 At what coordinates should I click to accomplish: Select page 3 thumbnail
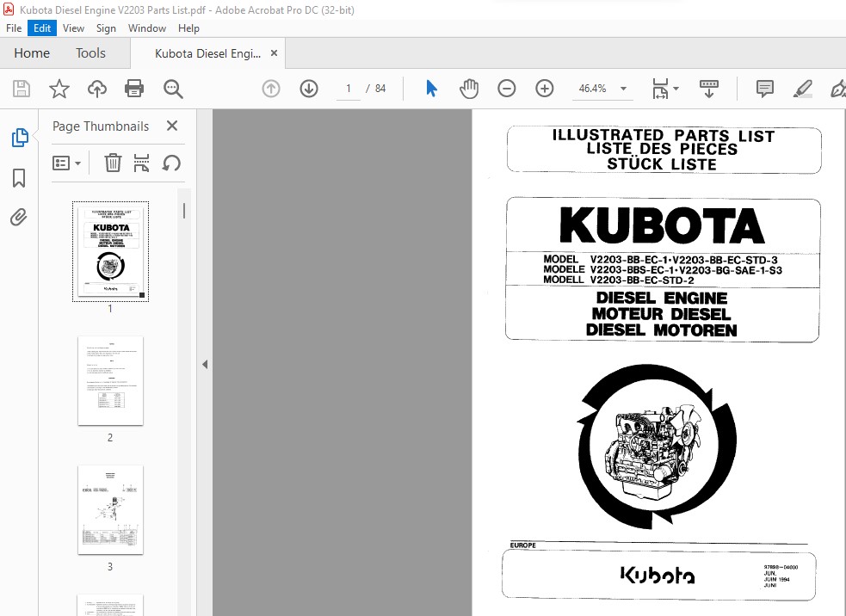[x=111, y=509]
